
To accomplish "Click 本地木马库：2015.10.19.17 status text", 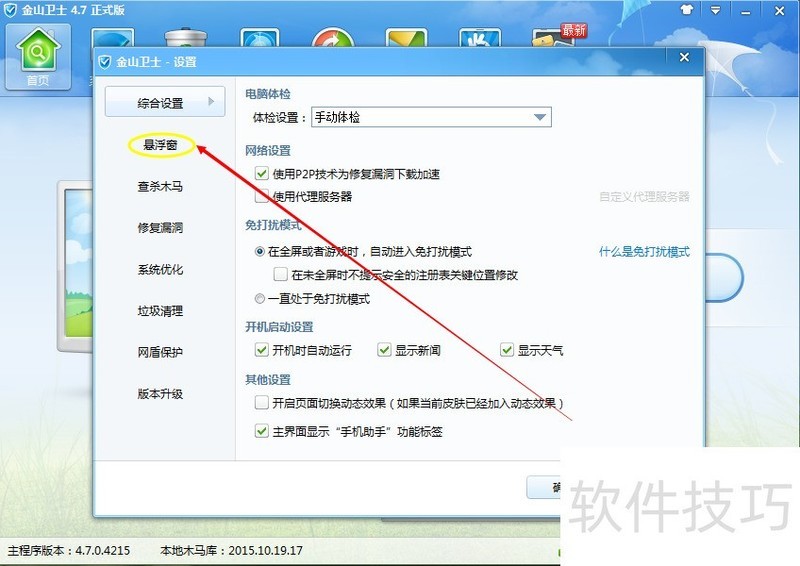I will click(x=231, y=551).
